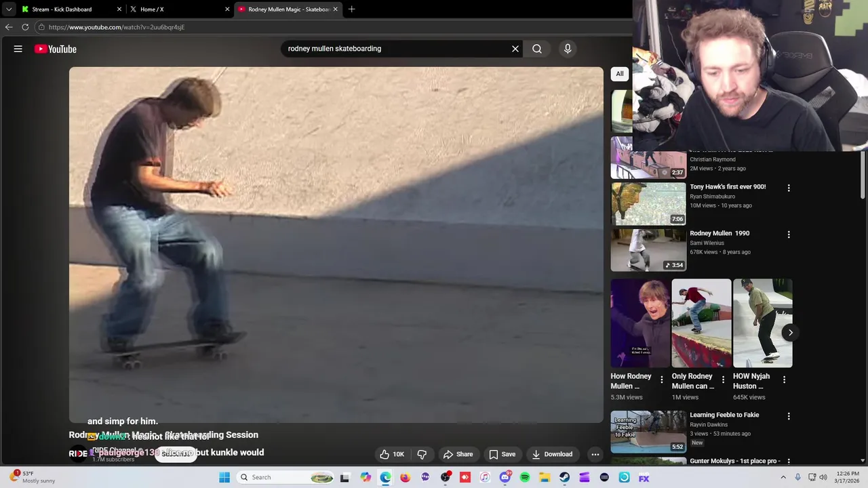Share the Rodney Mullen video
868x488 pixels.
point(458,454)
